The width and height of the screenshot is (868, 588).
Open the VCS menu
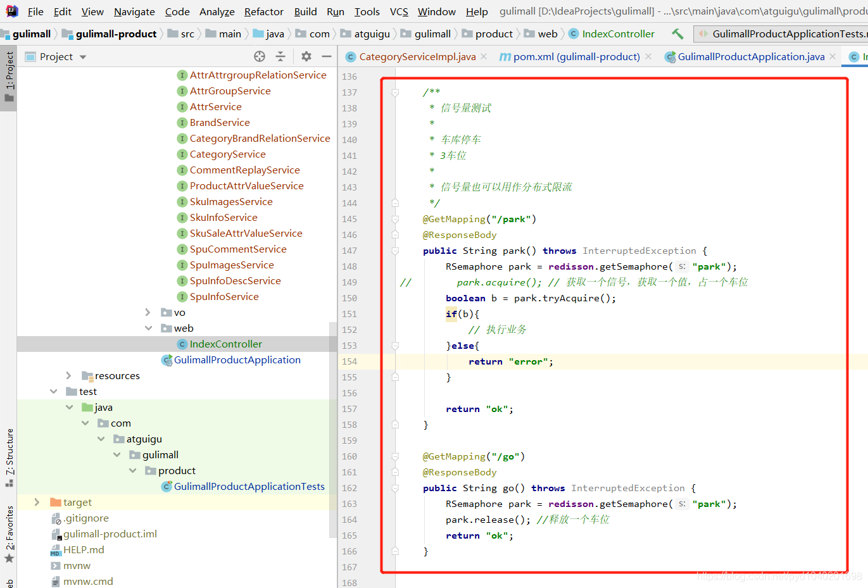tap(399, 11)
